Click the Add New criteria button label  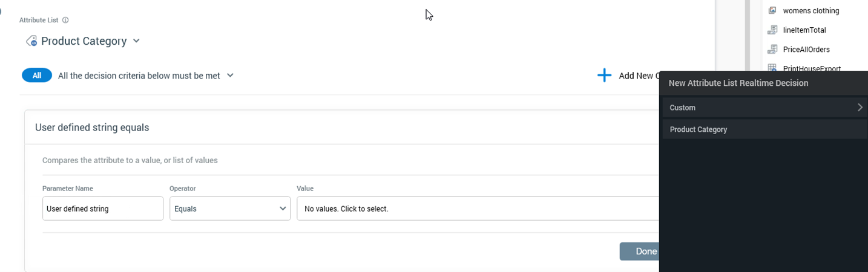pyautogui.click(x=636, y=76)
